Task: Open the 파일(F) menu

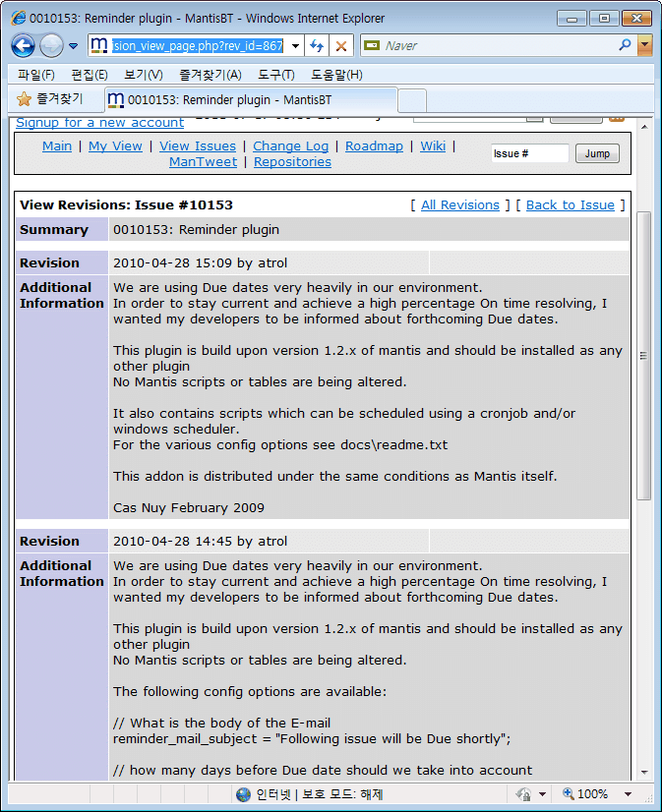Action: pyautogui.click(x=35, y=75)
